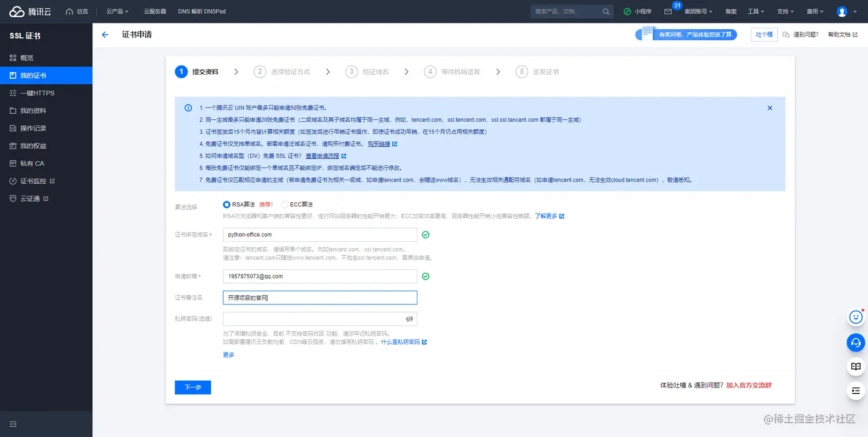Click the smiley feedback icon on the right
This screenshot has width=868, height=437.
click(x=855, y=317)
